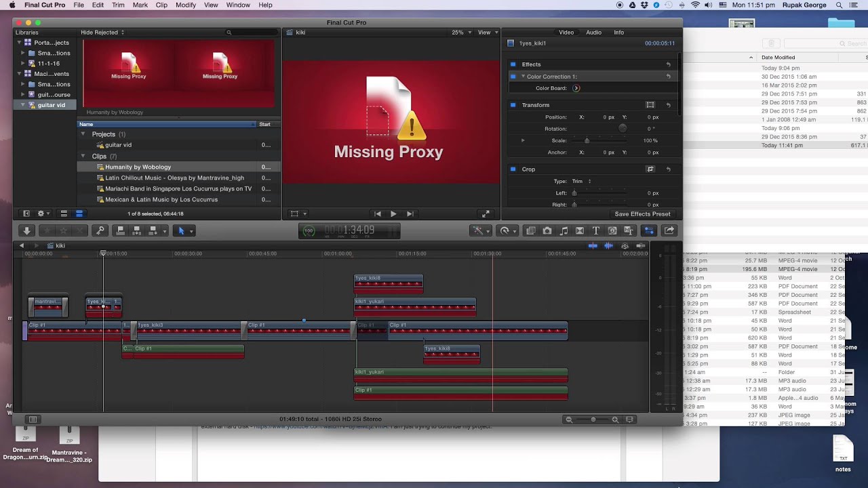Hide the Libraries sidebar button
This screenshot has width=868, height=488.
pos(26,213)
